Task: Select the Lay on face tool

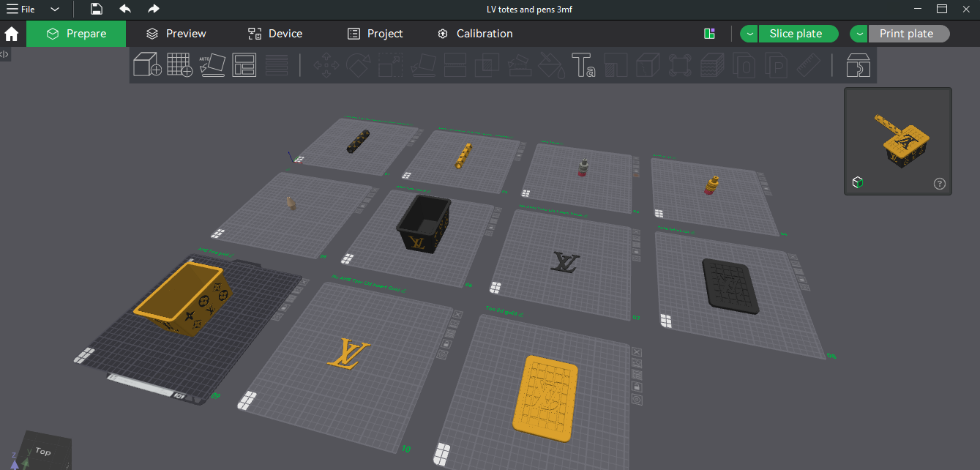Action: click(422, 65)
